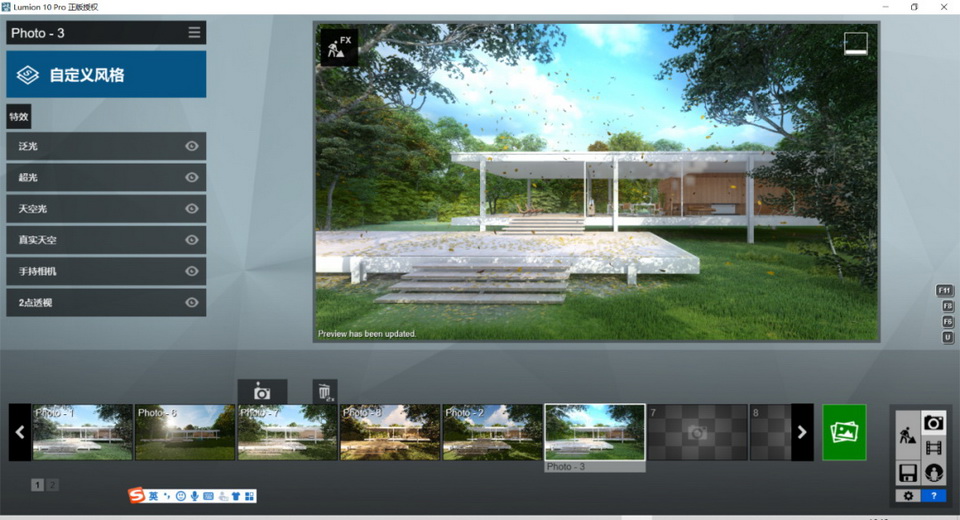960x520 pixels.
Task: Toggle the 2点透视 effect eye icon
Action: coord(192,302)
